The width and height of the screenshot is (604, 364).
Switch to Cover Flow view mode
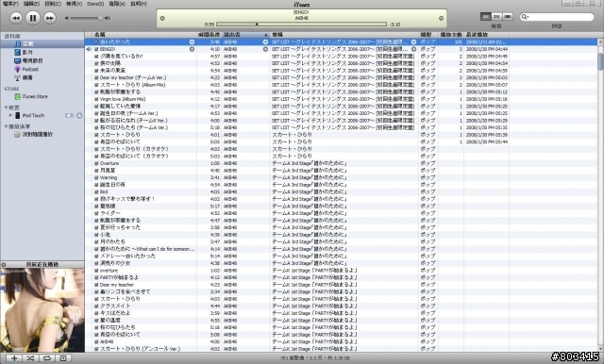508,17
